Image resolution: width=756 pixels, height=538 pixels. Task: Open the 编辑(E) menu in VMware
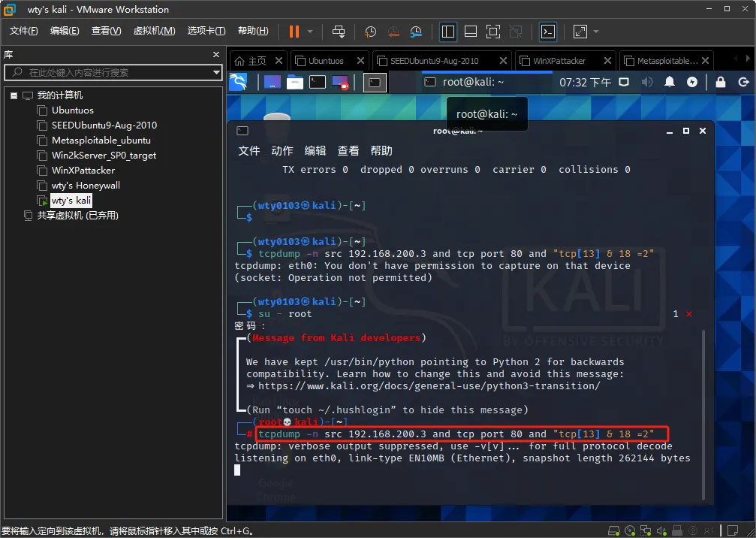[65, 31]
